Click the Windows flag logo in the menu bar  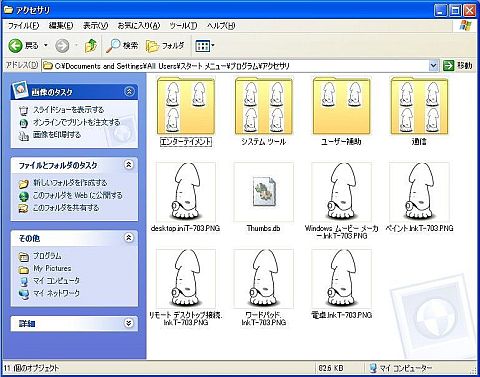pos(465,25)
